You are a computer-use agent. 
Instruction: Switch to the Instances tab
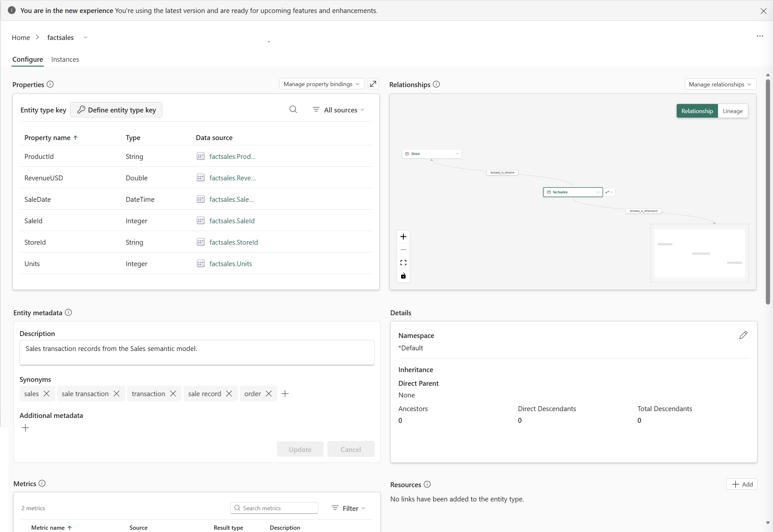65,59
